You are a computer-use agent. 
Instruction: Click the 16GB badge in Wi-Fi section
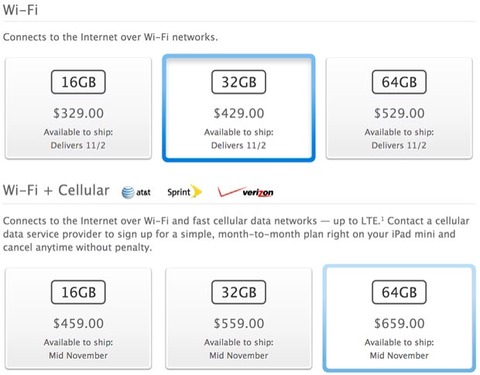tap(78, 82)
